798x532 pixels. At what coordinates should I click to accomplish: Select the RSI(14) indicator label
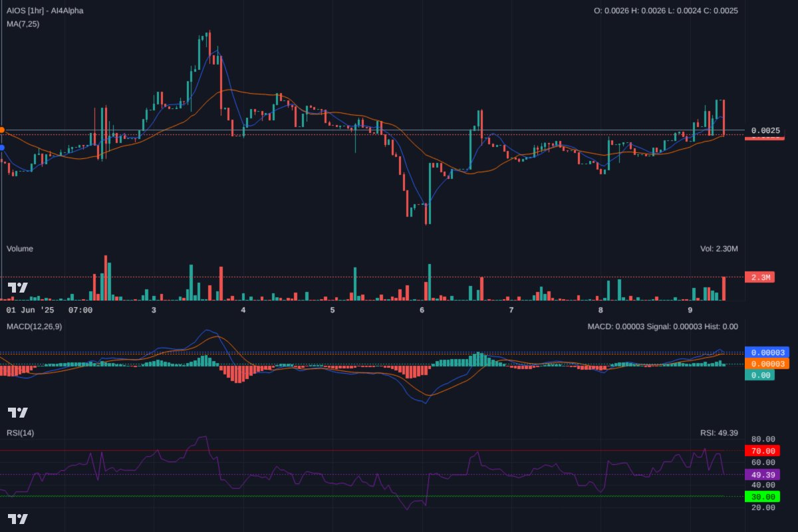21,433
